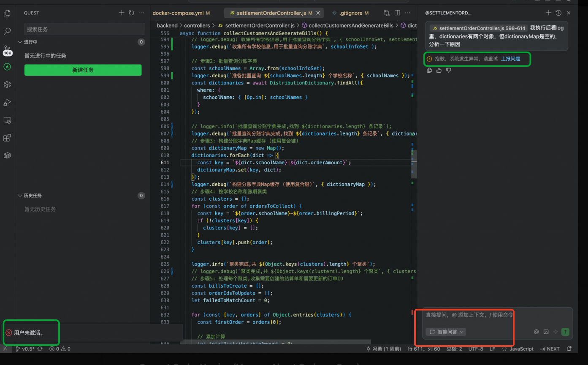Open the Extensions view

point(7,138)
